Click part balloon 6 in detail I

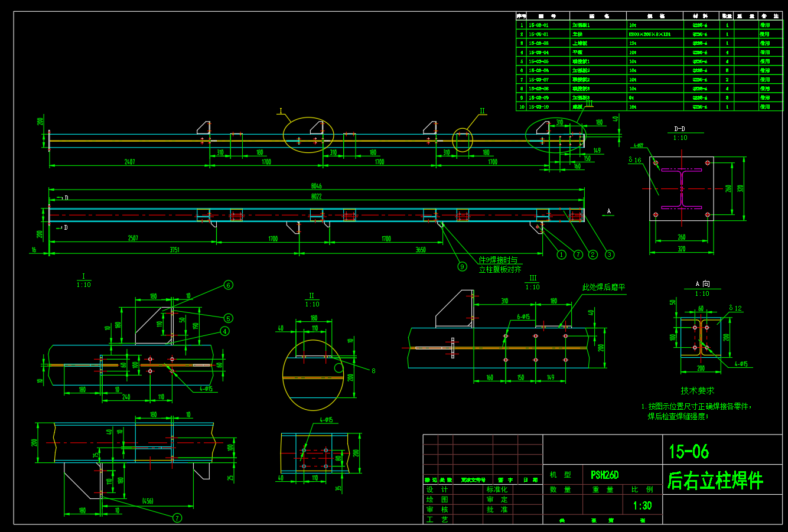coord(228,285)
